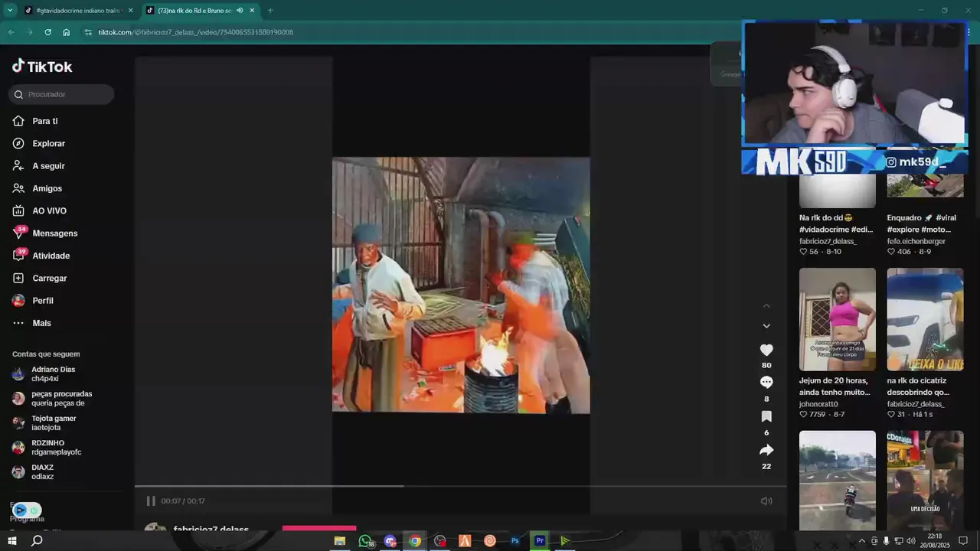Like the video with heart icon
Viewport: 980px width, 551px height.
766,350
